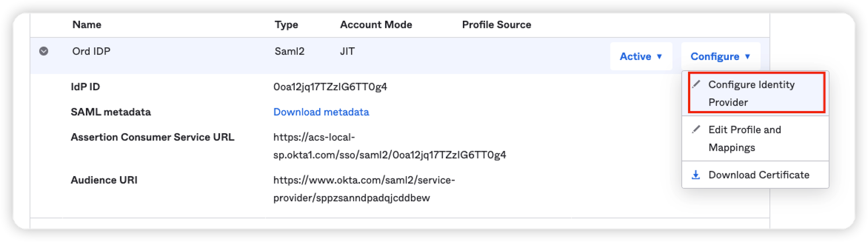Select Download Certificate from menu
This screenshot has height=242, width=868.
[x=759, y=175]
